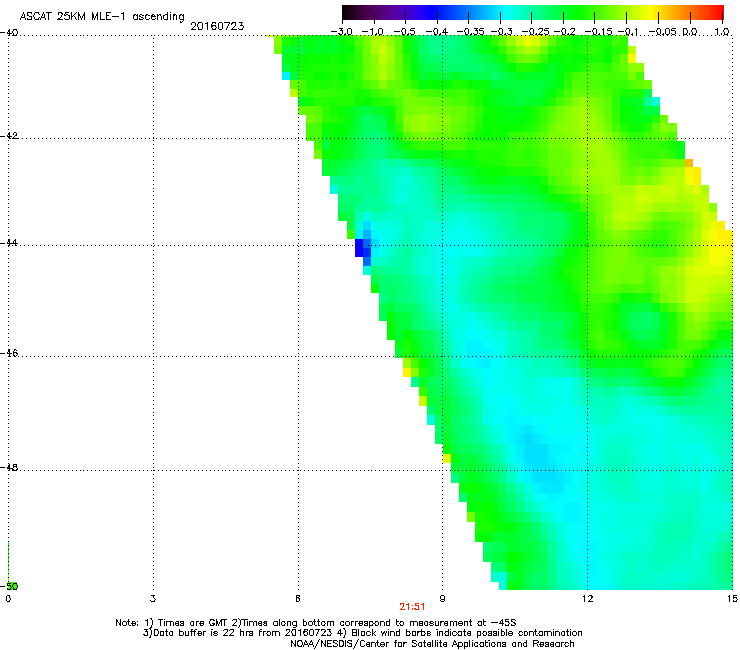Click the longitude axis label '0'
This screenshot has width=740, height=650.
[x=8, y=599]
